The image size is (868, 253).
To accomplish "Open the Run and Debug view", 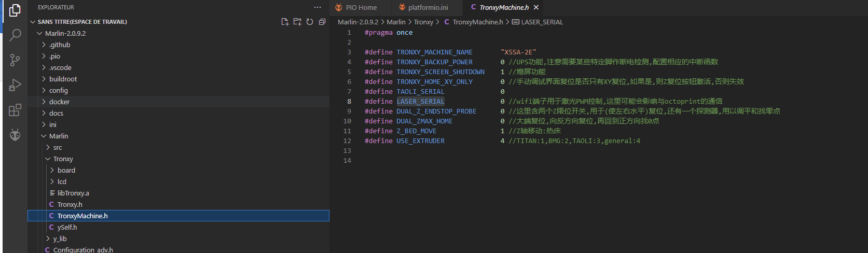I will 15,85.
